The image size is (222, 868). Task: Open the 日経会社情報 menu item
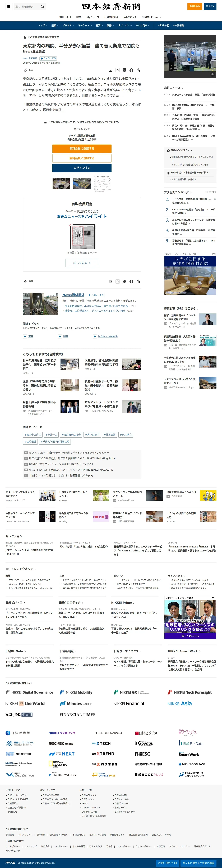click(x=111, y=17)
